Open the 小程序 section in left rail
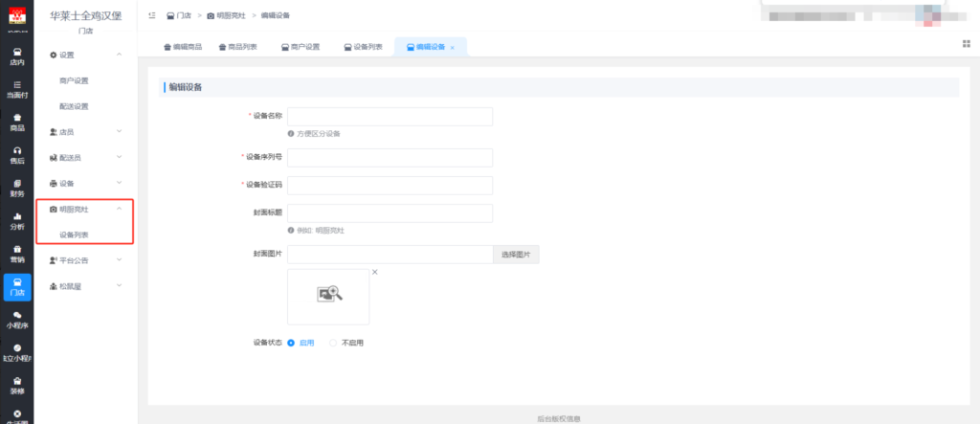Viewport: 980px width, 424px height. point(17,320)
